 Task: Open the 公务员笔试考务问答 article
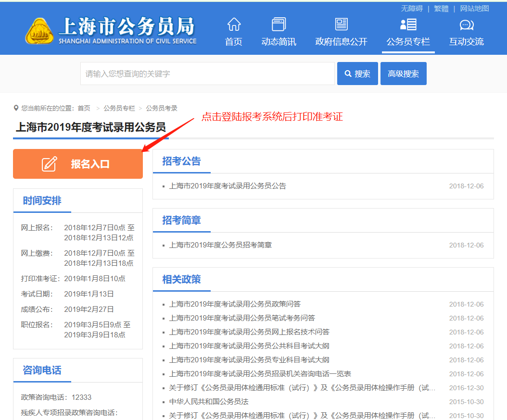242,318
